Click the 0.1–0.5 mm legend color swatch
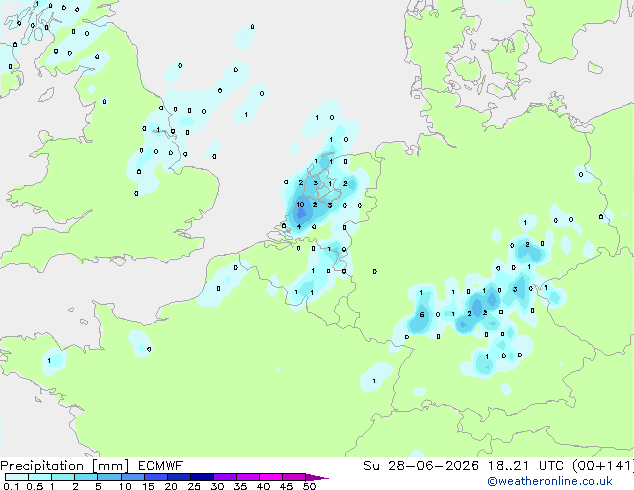Screen dimensions: 634x490 pyautogui.click(x=17, y=477)
